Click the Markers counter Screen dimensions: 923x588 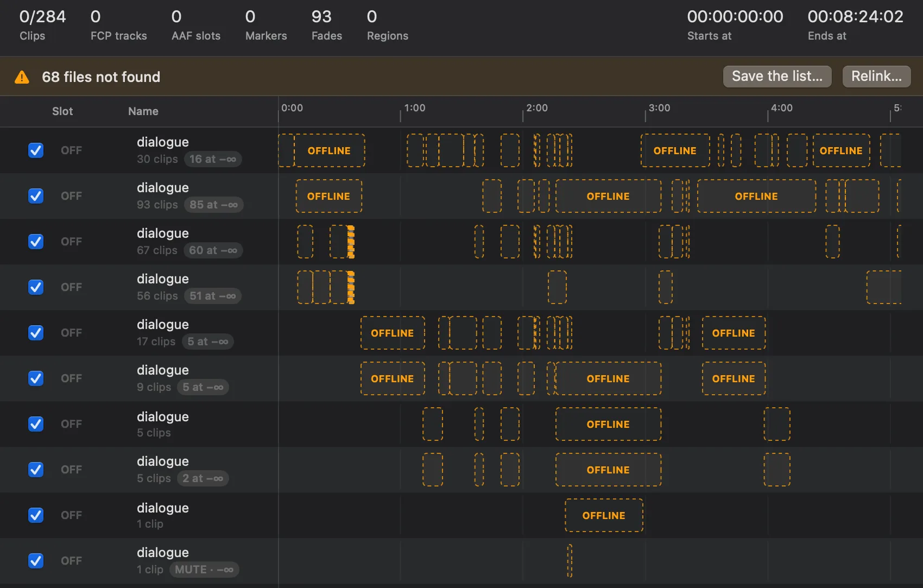(266, 26)
